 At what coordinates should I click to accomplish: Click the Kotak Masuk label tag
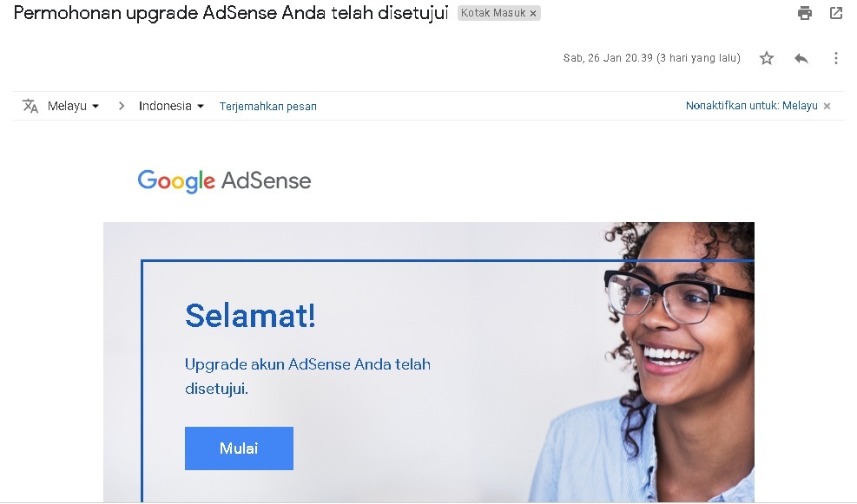tap(493, 12)
